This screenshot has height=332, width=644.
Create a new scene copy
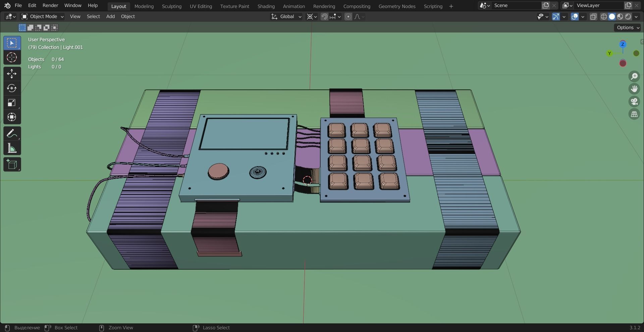coord(545,5)
